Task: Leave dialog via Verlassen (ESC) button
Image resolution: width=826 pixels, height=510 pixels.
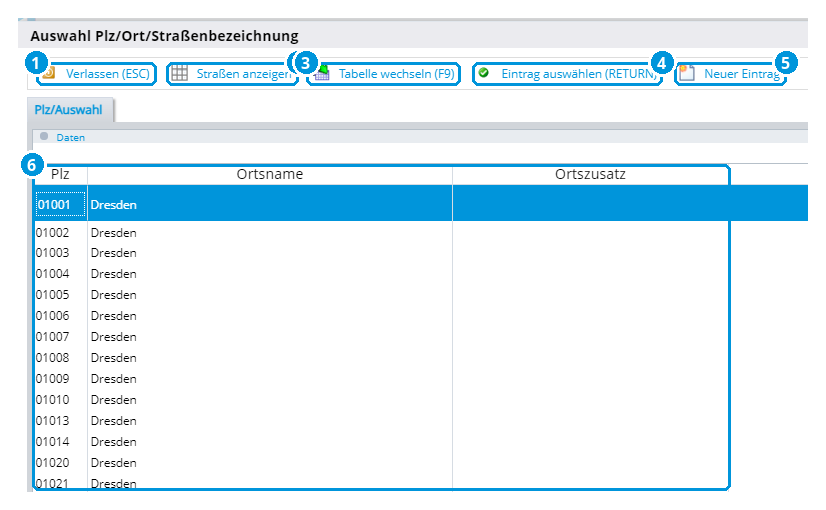Action: coord(96,74)
